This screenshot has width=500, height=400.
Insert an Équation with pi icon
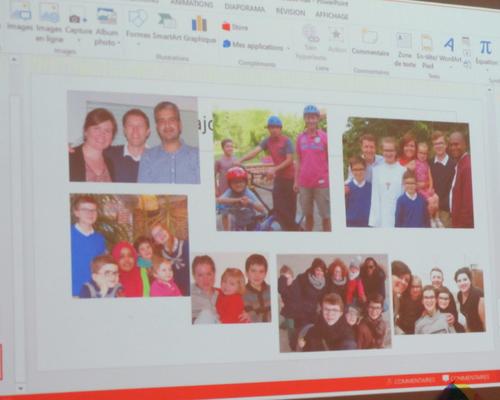tap(486, 52)
